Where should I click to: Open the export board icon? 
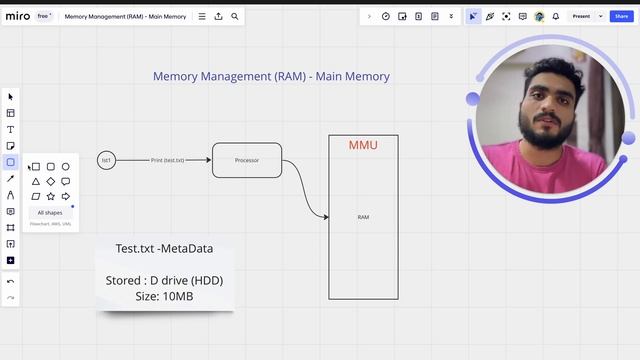click(x=218, y=16)
